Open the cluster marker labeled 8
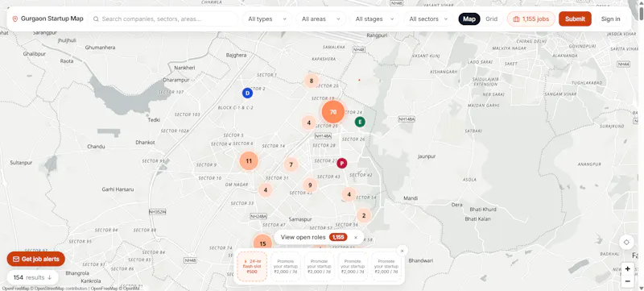This screenshot has height=291, width=644. click(312, 81)
